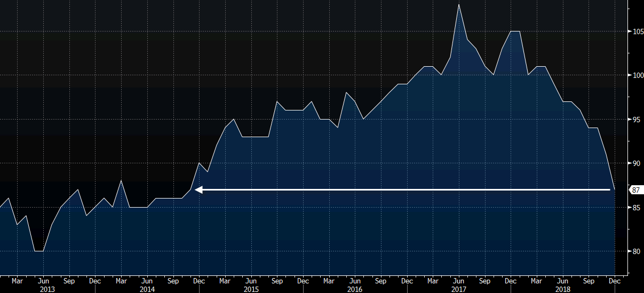Click the Dec label for 2016
644x293 pixels.
pos(407,281)
